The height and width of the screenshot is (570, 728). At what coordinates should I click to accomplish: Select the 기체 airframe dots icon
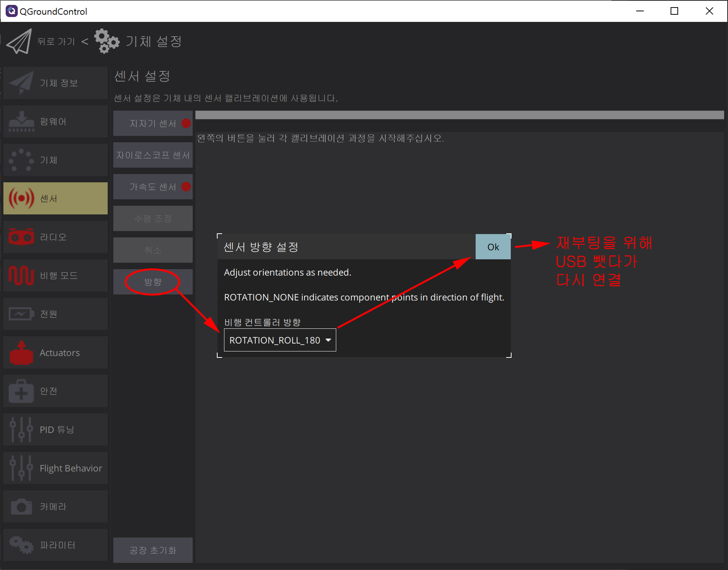click(21, 160)
